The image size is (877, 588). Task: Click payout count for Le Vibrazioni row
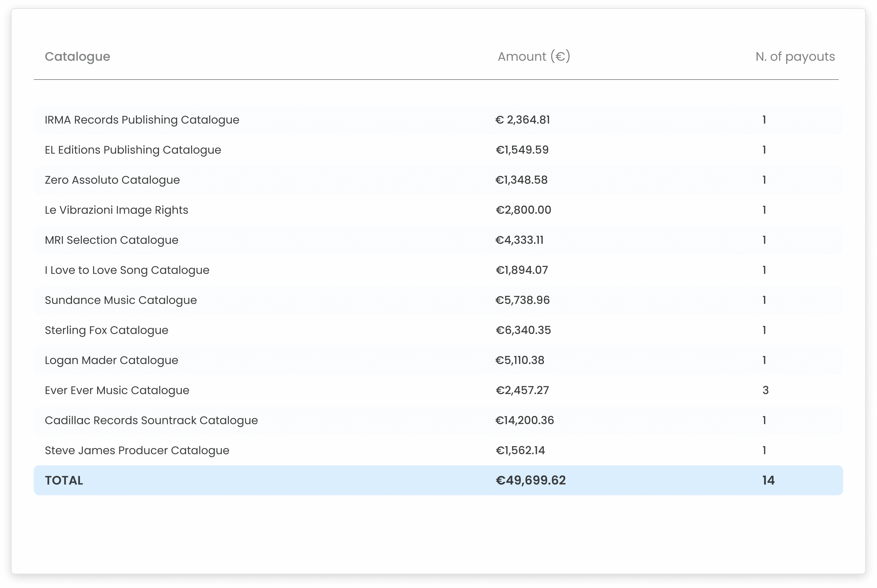(764, 210)
